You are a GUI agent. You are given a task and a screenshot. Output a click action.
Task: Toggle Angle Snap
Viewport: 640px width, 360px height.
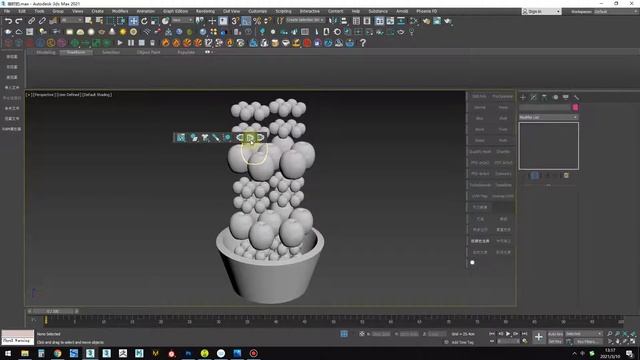(x=246, y=20)
